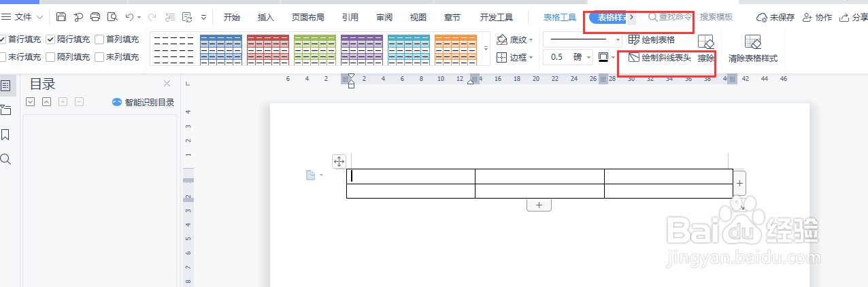Click the add row plus button below table
This screenshot has width=868, height=287.
pyautogui.click(x=539, y=205)
